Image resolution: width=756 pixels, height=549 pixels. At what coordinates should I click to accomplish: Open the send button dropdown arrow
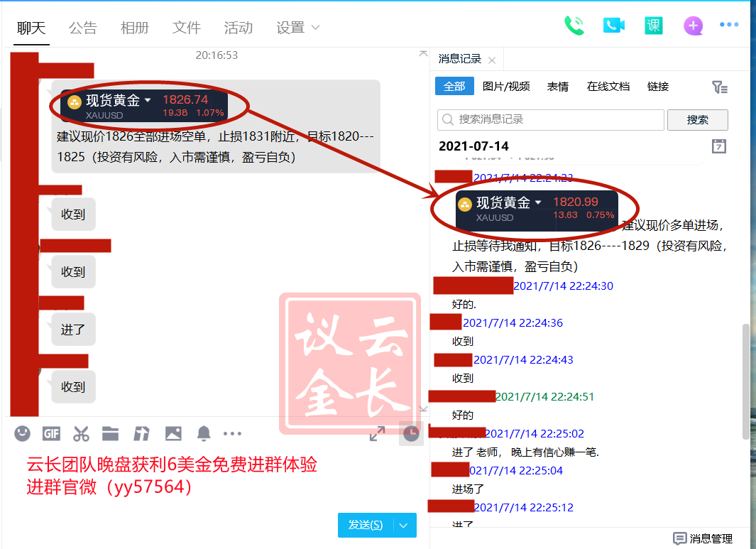405,525
